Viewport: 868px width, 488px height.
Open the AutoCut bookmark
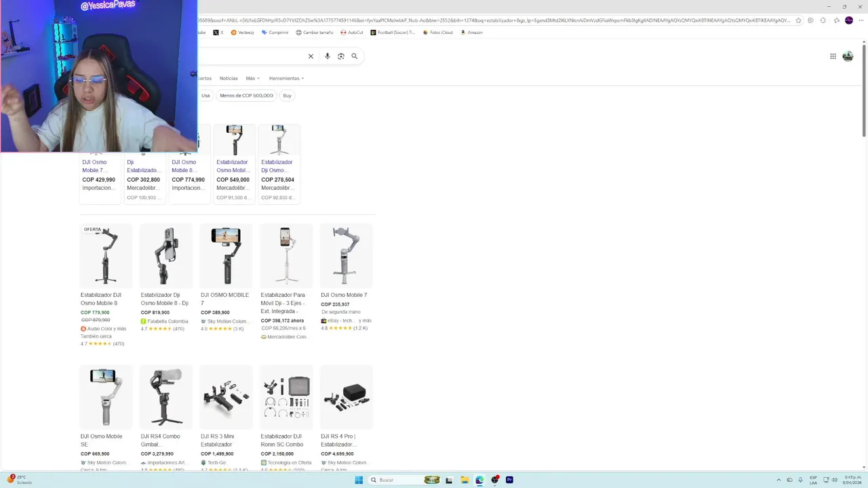352,33
